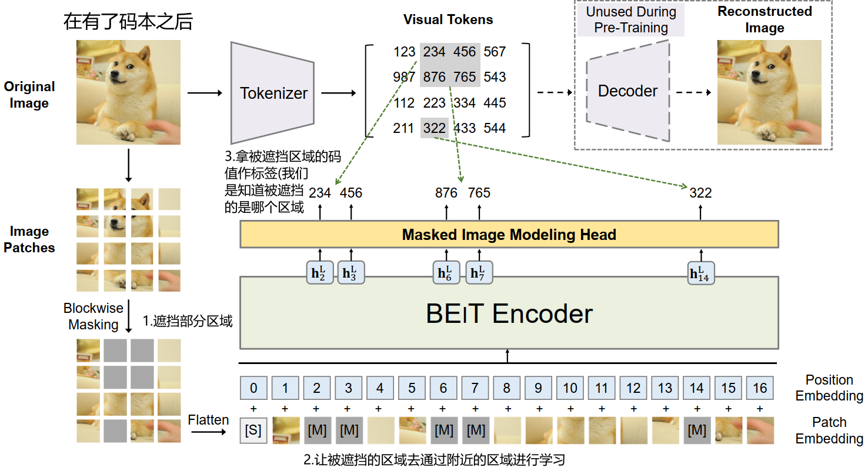Click visual token 123
The width and height of the screenshot is (868, 474).
pos(405,52)
